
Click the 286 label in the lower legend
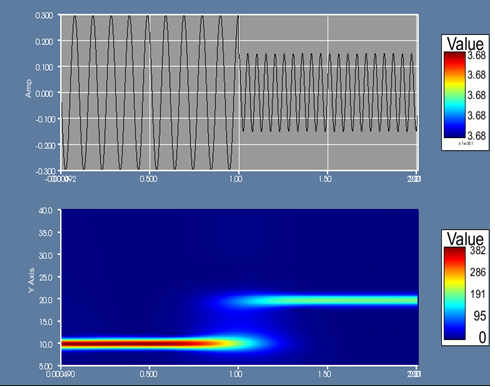[x=478, y=272]
